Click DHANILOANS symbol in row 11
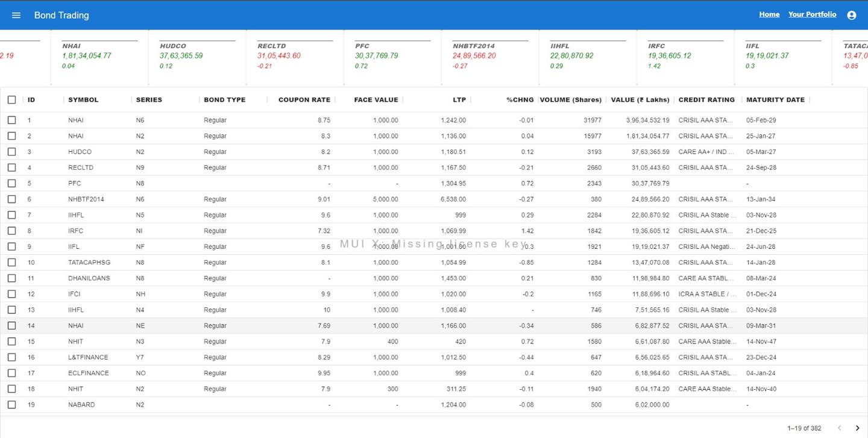 click(x=89, y=278)
